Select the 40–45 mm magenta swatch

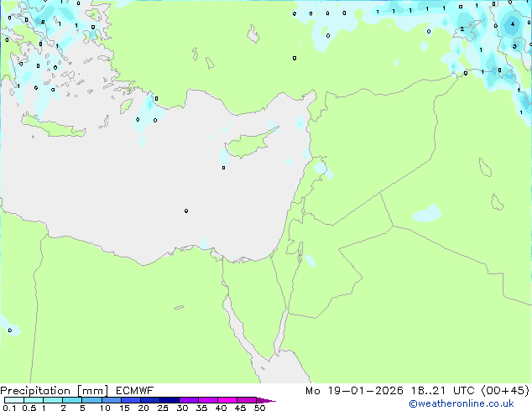tap(227, 400)
